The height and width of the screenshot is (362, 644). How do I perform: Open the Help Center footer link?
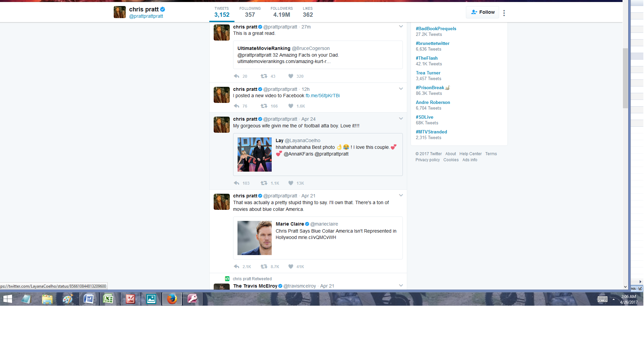(x=471, y=154)
